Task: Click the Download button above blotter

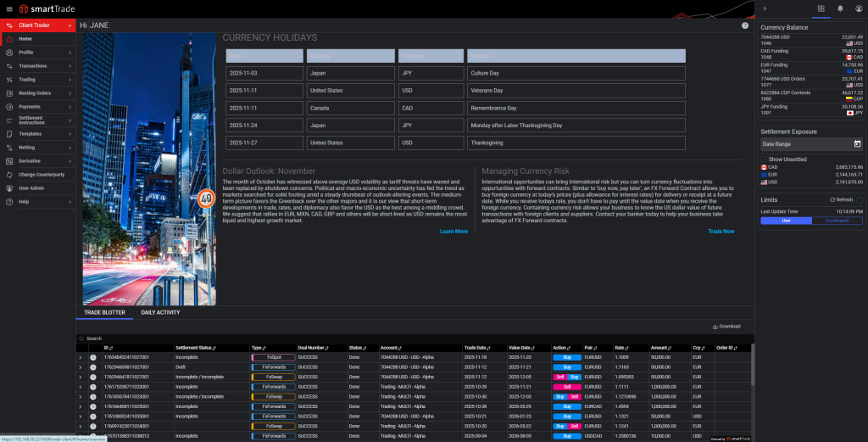Action: click(726, 326)
